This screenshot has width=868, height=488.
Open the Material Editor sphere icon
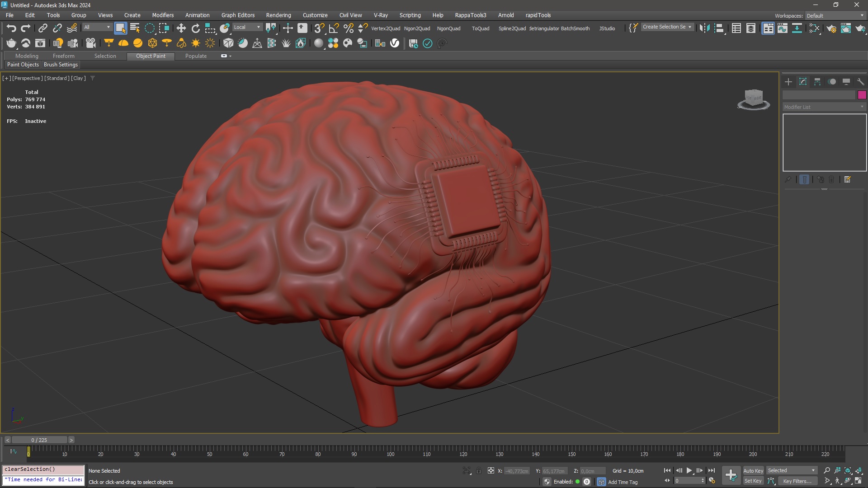pos(319,43)
